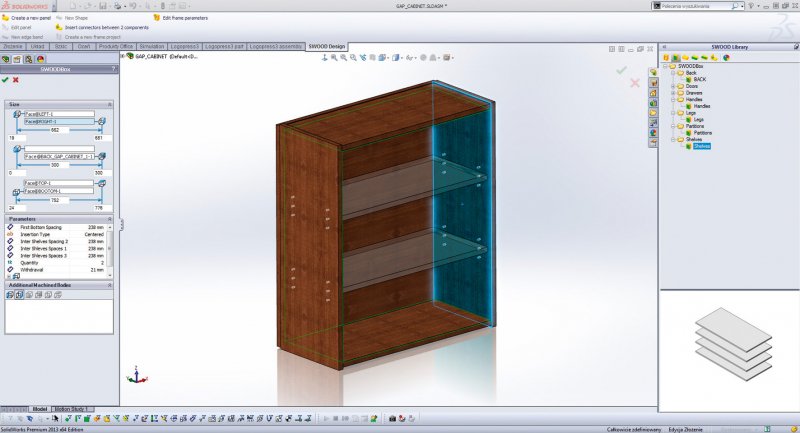800x433 pixels.
Task: Click the SWOODBox help question mark
Action: click(113, 69)
